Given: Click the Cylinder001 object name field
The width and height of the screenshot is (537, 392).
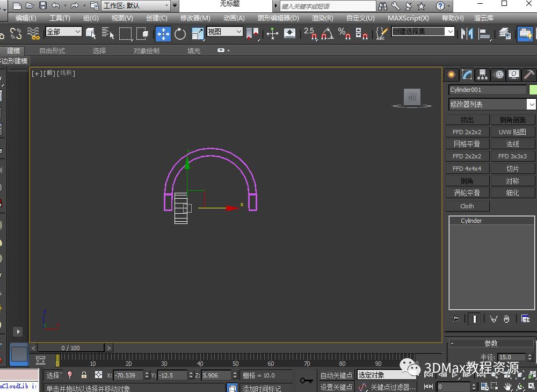Looking at the screenshot, I should 488,90.
